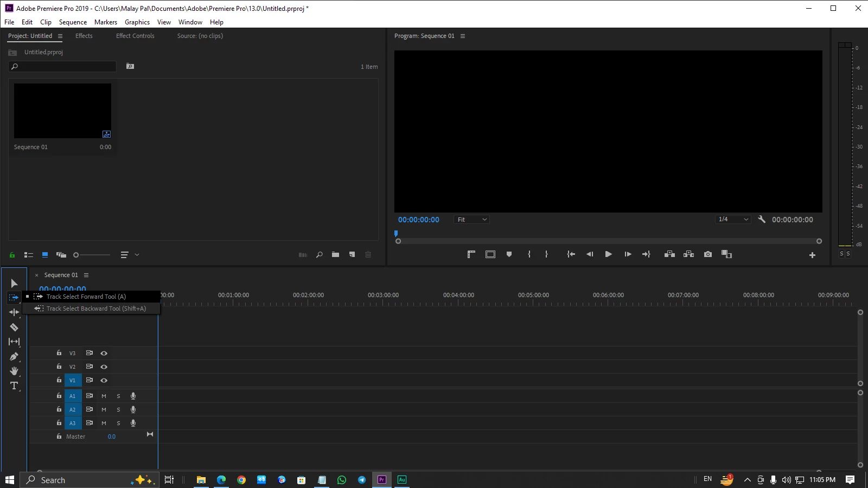Select the Pen tool

pos(14,356)
